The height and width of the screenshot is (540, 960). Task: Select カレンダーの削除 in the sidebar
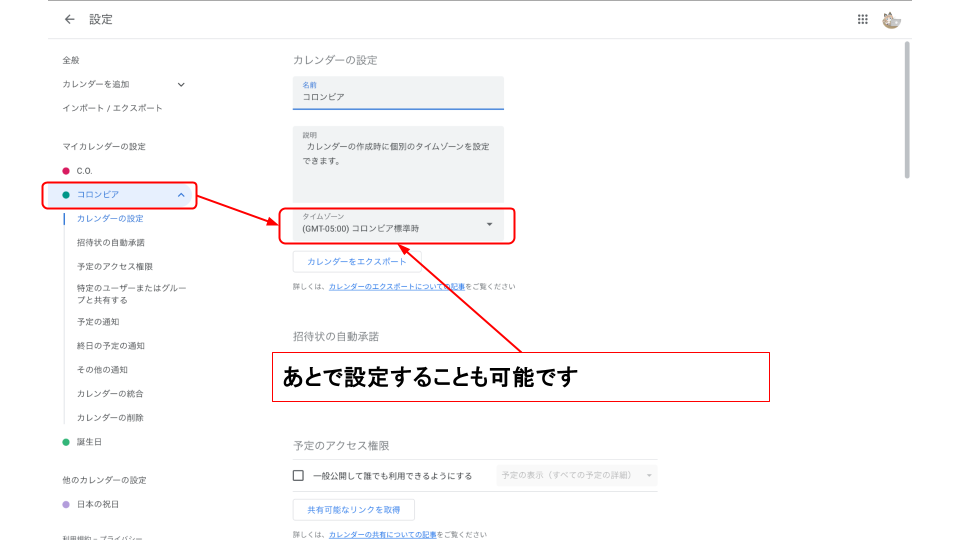(x=110, y=418)
